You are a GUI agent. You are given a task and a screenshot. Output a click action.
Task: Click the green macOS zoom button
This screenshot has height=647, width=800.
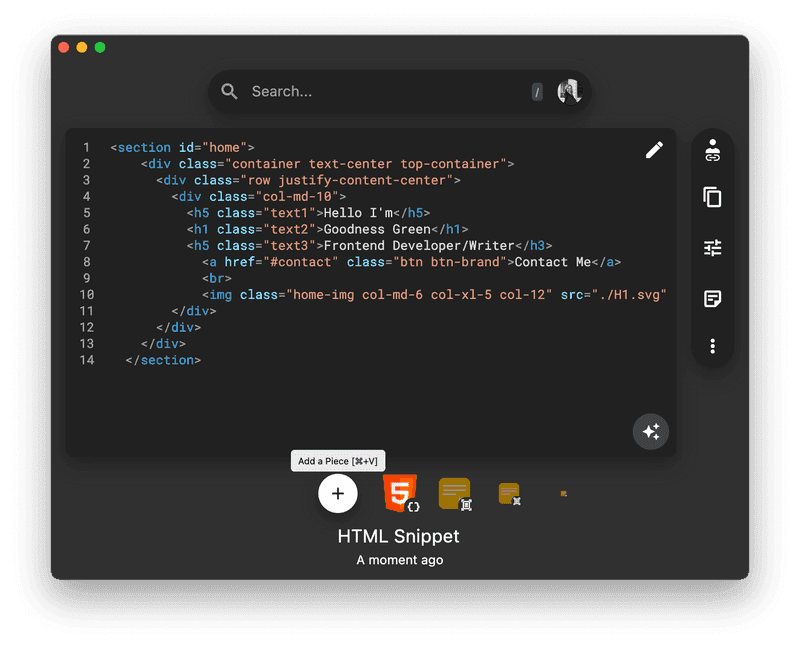tap(99, 46)
